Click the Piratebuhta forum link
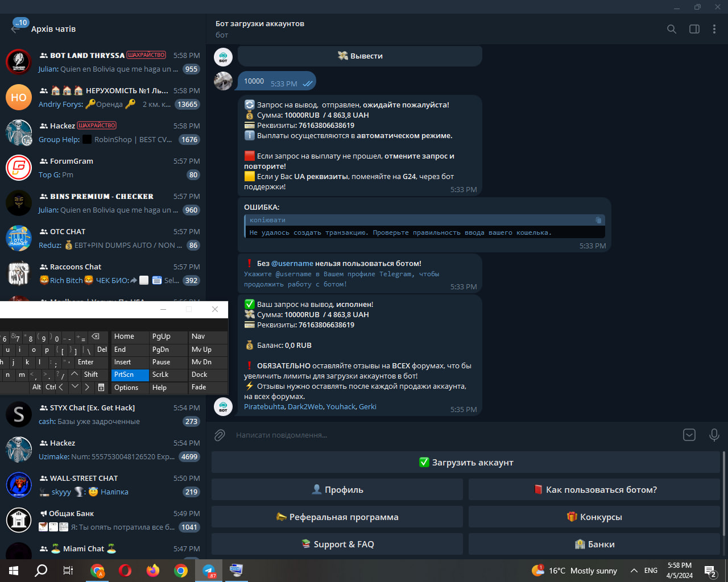 tap(264, 407)
